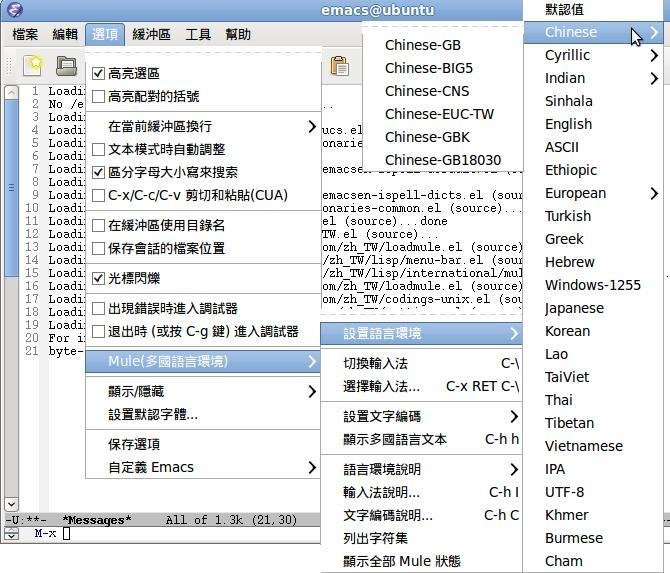Open the 工具 menu

(x=198, y=34)
